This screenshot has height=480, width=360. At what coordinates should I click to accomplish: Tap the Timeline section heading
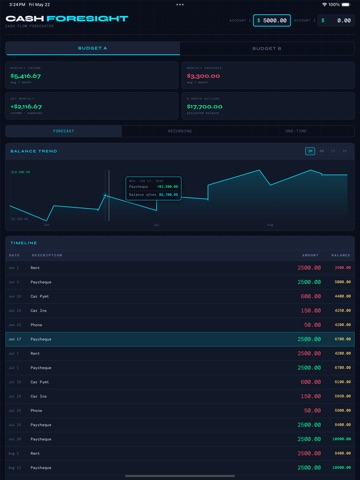coord(24,243)
